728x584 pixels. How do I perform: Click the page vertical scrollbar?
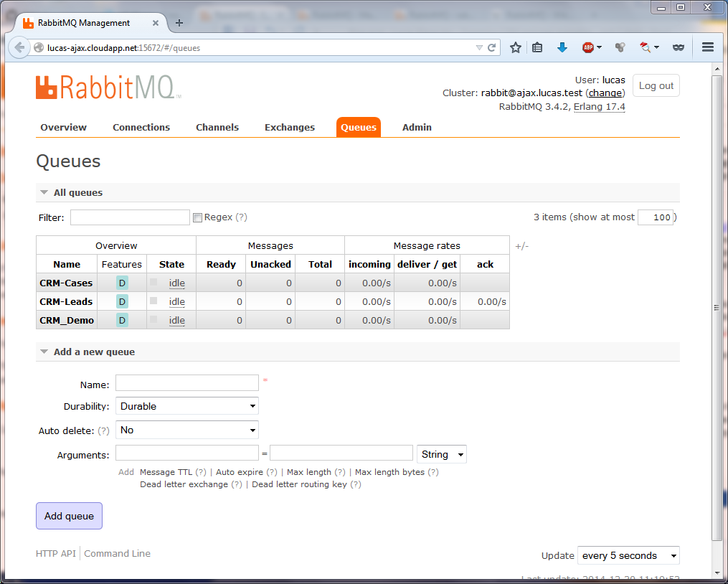[x=717, y=308]
